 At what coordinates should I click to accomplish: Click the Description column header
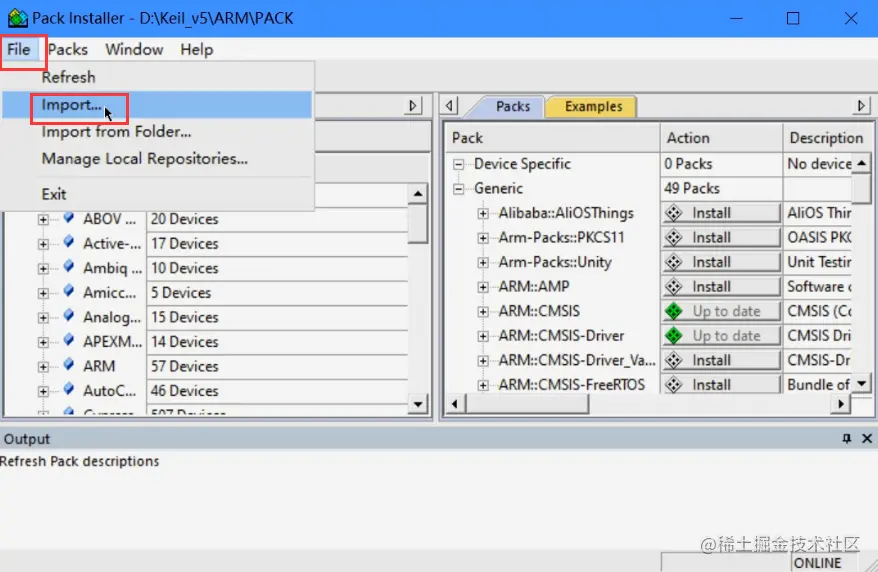point(826,138)
